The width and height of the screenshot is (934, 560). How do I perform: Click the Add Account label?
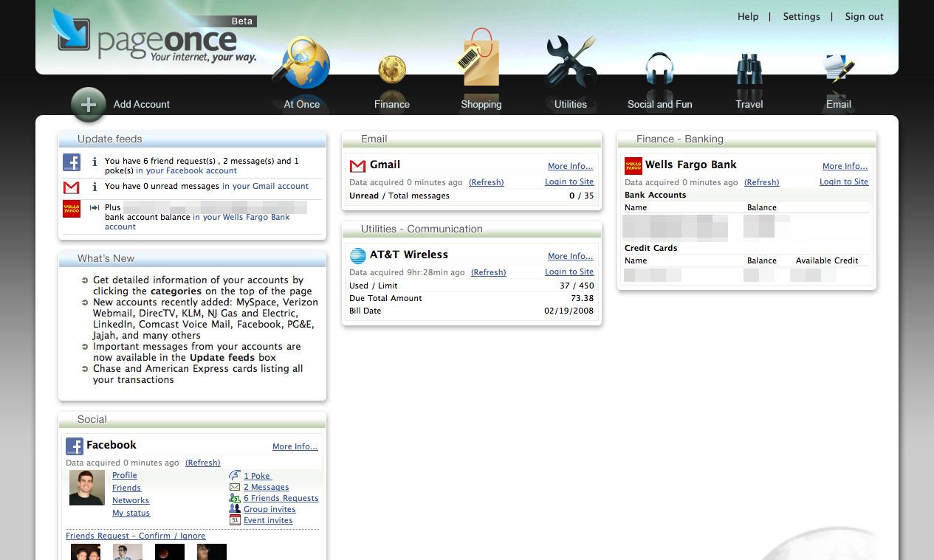tap(142, 105)
